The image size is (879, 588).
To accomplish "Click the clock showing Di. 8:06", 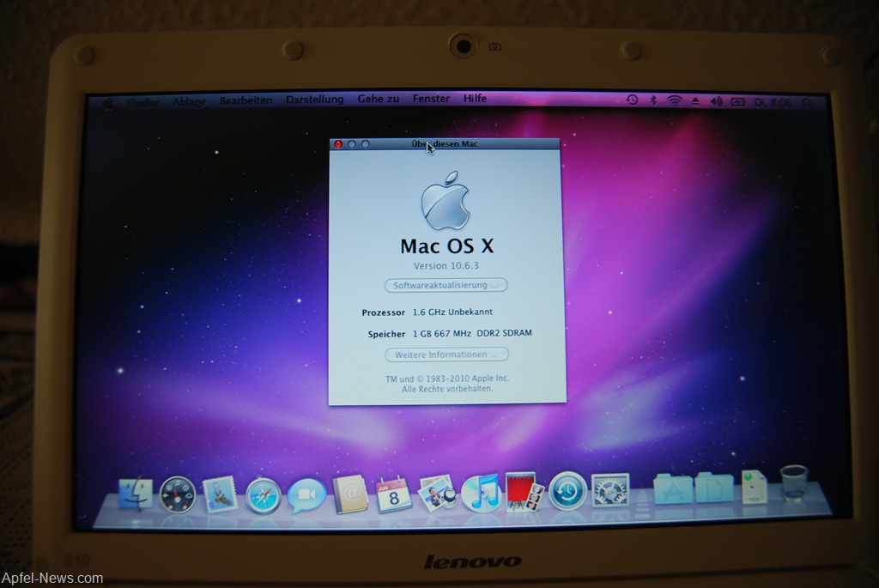I will point(773,102).
